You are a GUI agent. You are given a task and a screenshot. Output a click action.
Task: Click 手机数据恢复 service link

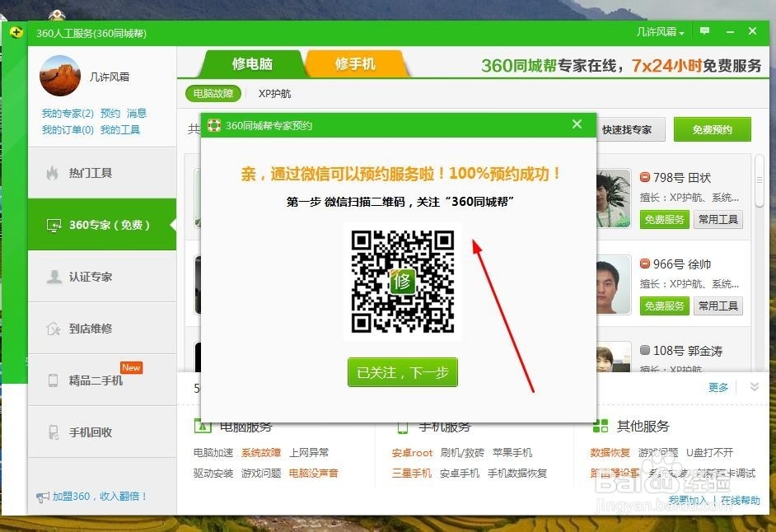coord(517,474)
